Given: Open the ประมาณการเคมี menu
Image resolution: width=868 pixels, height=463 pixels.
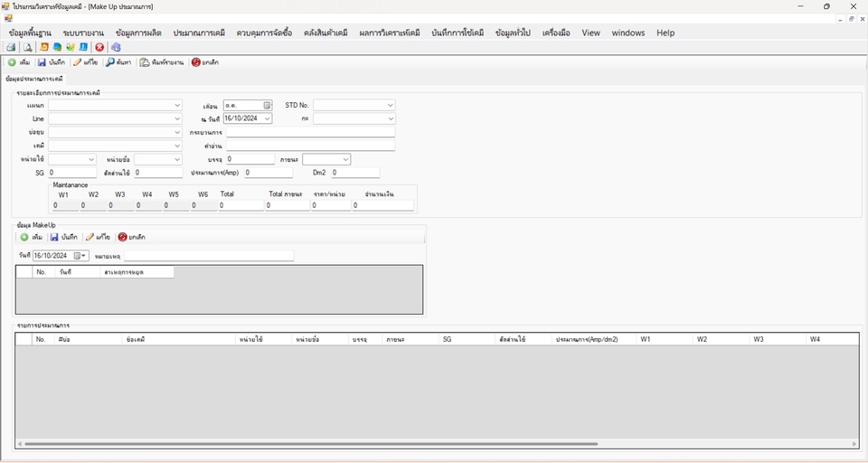Looking at the screenshot, I should click(199, 33).
